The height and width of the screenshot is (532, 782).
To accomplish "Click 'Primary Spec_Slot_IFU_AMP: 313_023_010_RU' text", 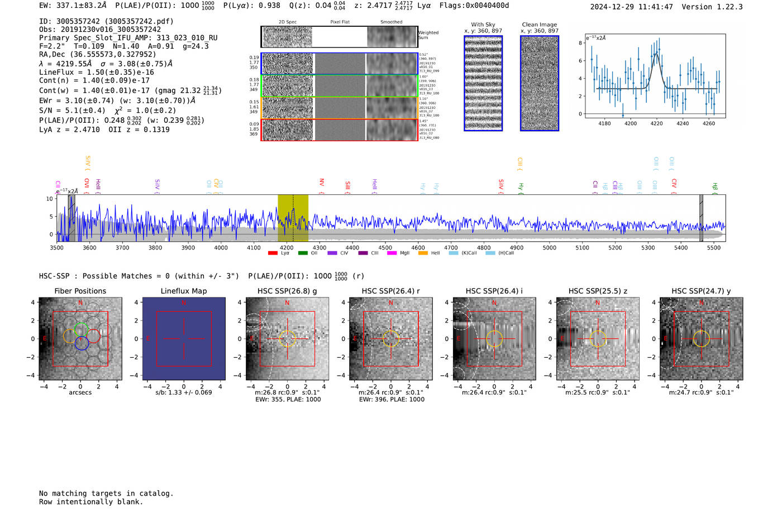I will pos(128,38).
